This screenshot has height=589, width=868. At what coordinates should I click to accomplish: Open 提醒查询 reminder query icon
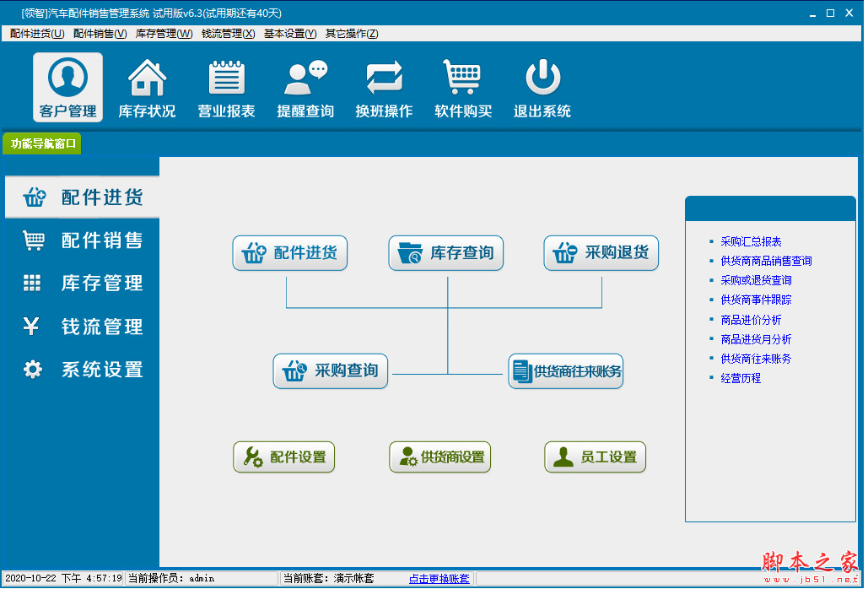click(x=304, y=84)
